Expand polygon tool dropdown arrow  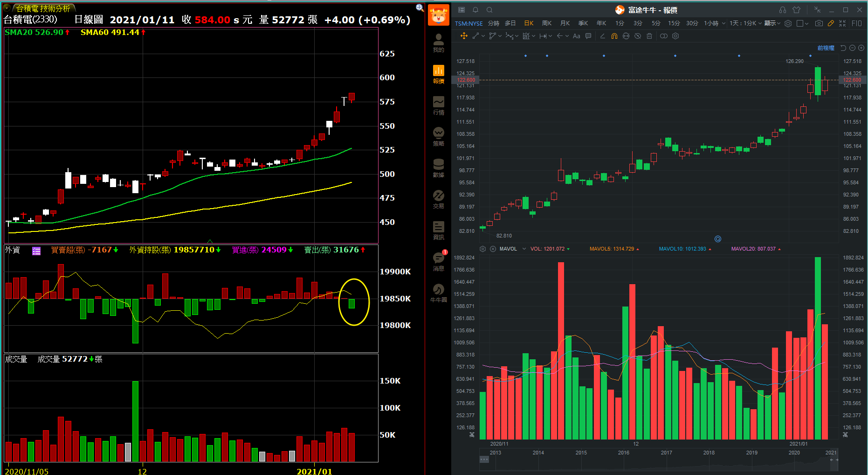pos(500,36)
